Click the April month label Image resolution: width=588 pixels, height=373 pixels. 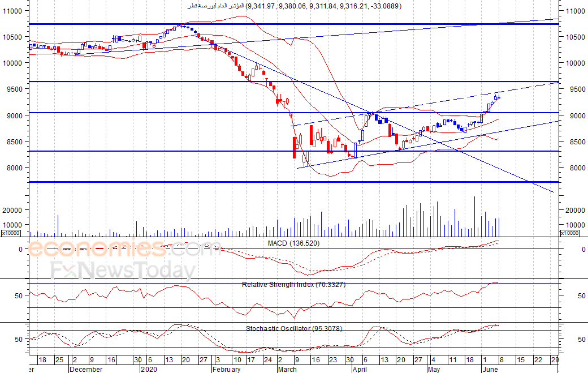(360, 369)
